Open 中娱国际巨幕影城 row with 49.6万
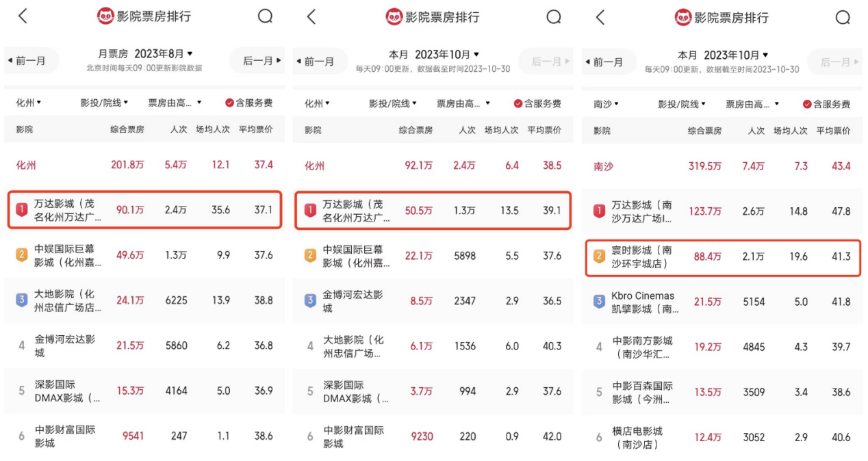The height and width of the screenshot is (461, 868). pos(144,255)
